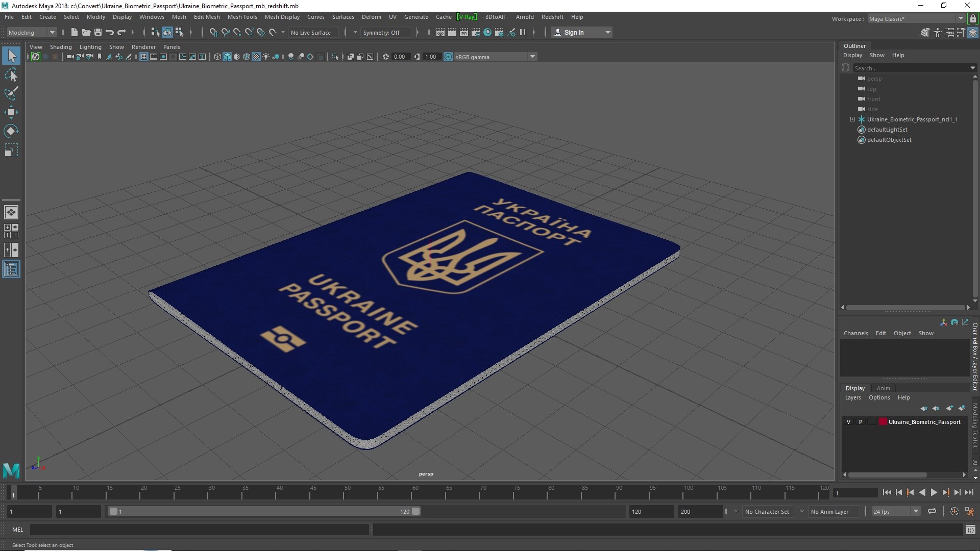Click the MEL command line input
Viewport: 980px width, 551px height.
tap(200, 530)
